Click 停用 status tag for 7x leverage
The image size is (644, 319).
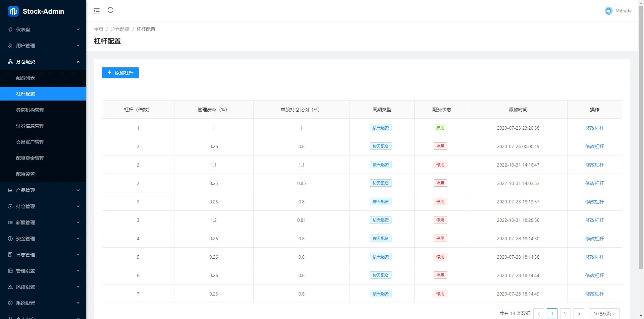[440, 294]
